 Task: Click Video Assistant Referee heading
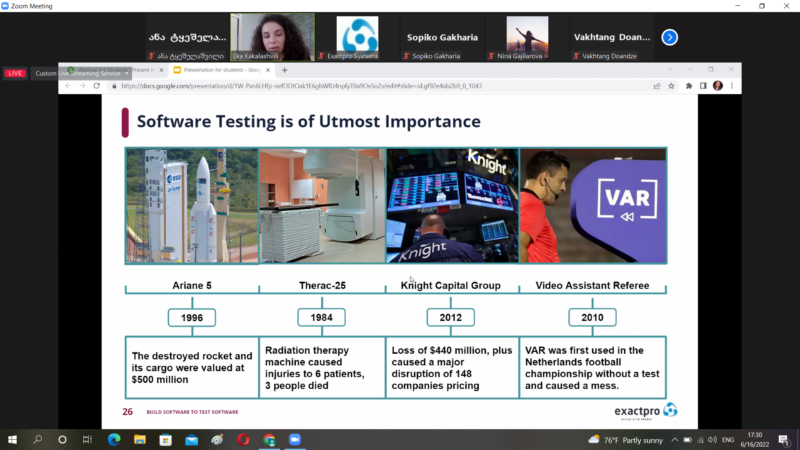point(592,285)
